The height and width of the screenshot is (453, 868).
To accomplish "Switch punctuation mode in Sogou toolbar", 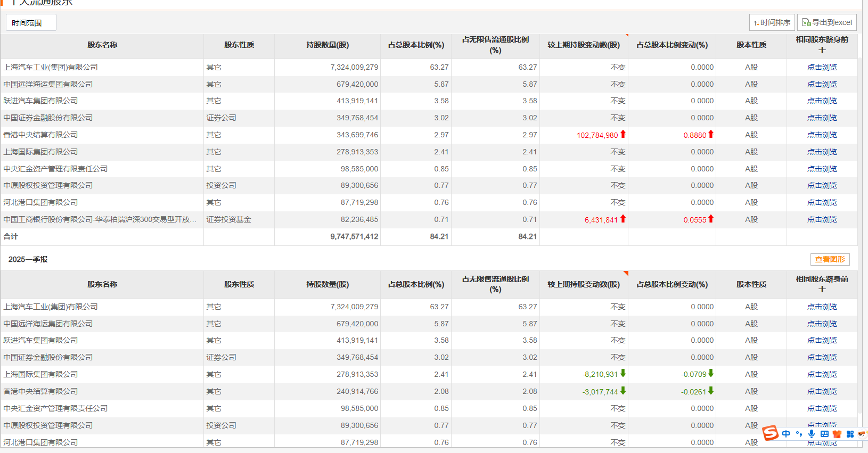I will pyautogui.click(x=799, y=434).
